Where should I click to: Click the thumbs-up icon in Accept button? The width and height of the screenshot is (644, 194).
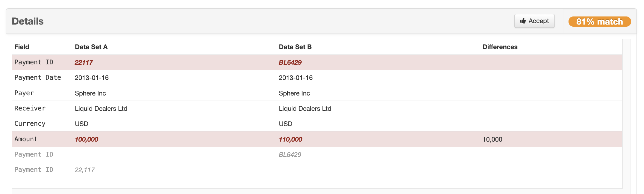pos(523,21)
